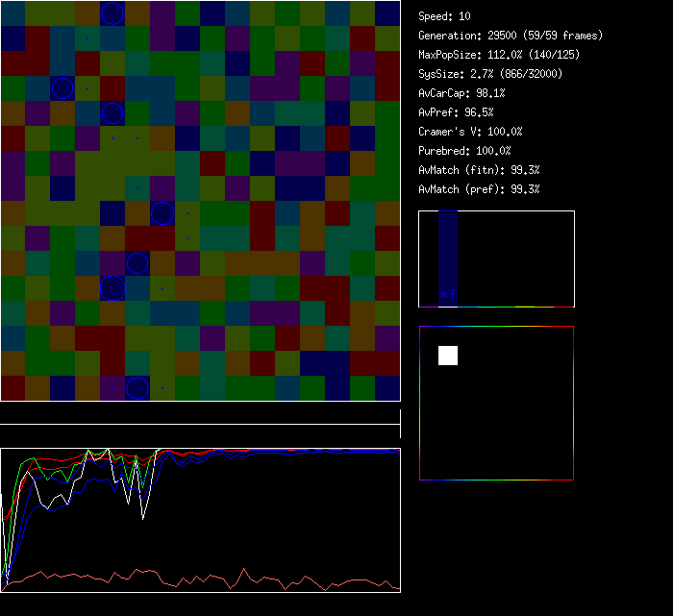Click the white square in the rainbow-bordered box

pyautogui.click(x=448, y=356)
